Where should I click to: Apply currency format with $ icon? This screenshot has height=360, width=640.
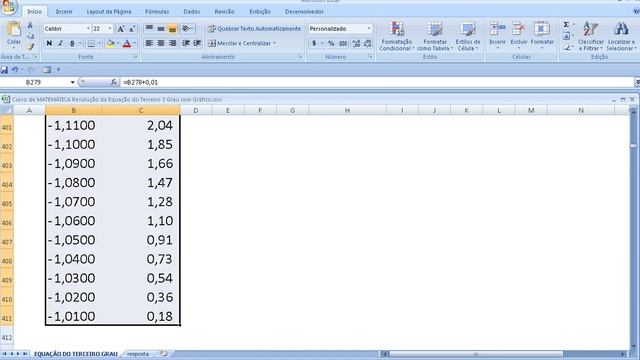[x=314, y=43]
